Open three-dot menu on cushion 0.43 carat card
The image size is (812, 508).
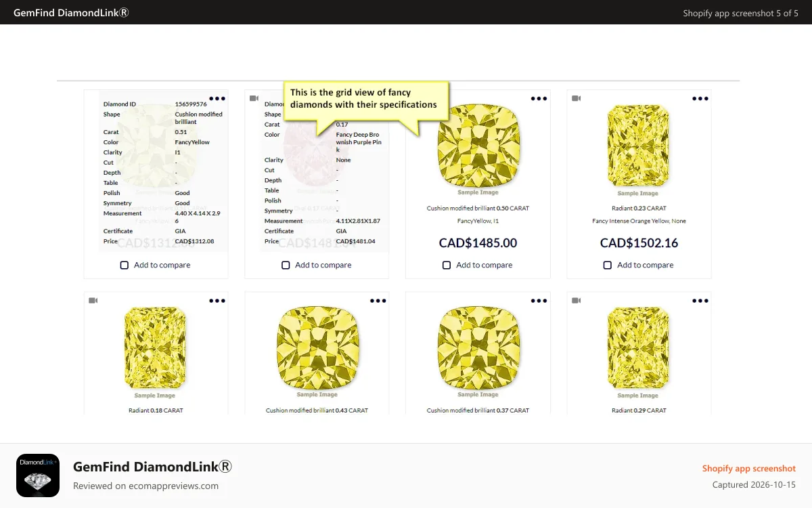click(x=378, y=301)
